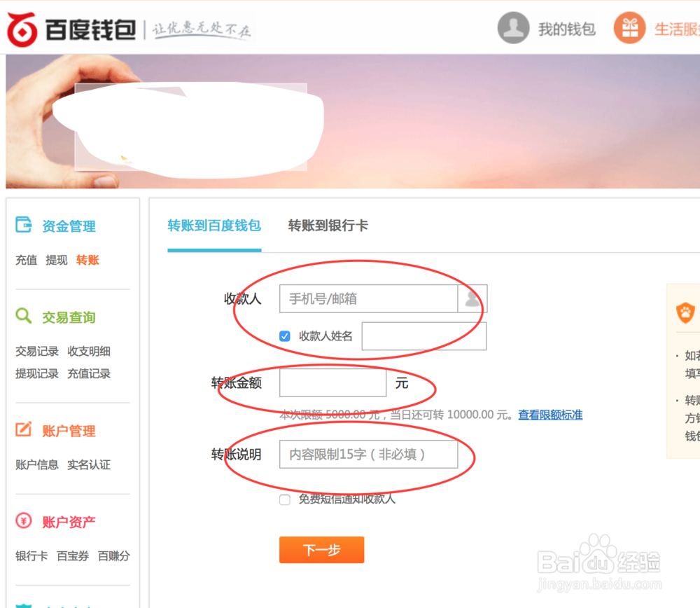This screenshot has width=700, height=608.
Task: Uncheck the 收款人姓名 checkbox
Action: [285, 336]
